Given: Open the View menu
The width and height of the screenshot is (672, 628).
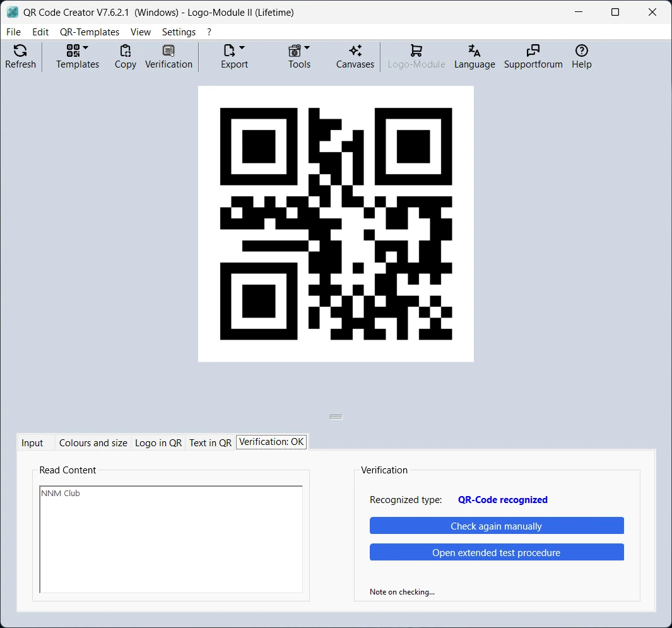Looking at the screenshot, I should (x=141, y=32).
